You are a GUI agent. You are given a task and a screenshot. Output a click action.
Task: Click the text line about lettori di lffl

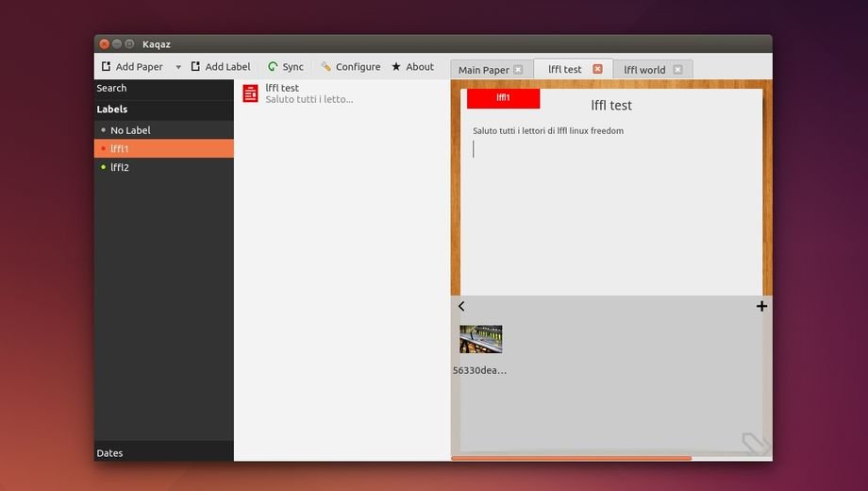click(x=548, y=131)
